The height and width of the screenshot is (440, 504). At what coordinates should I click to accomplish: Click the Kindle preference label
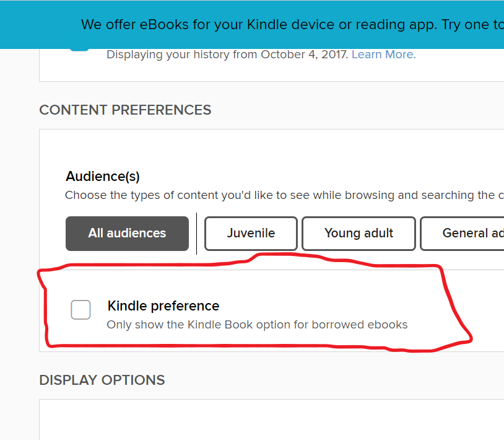click(163, 306)
